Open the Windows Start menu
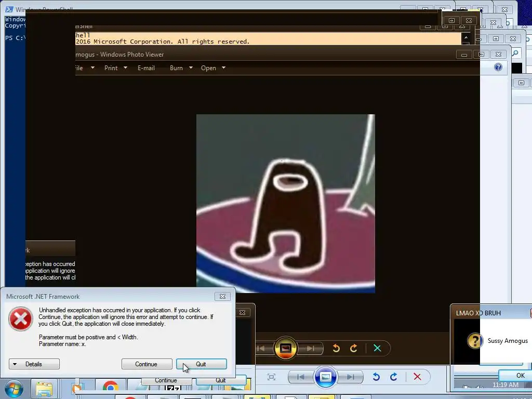532x399 pixels. pyautogui.click(x=14, y=389)
